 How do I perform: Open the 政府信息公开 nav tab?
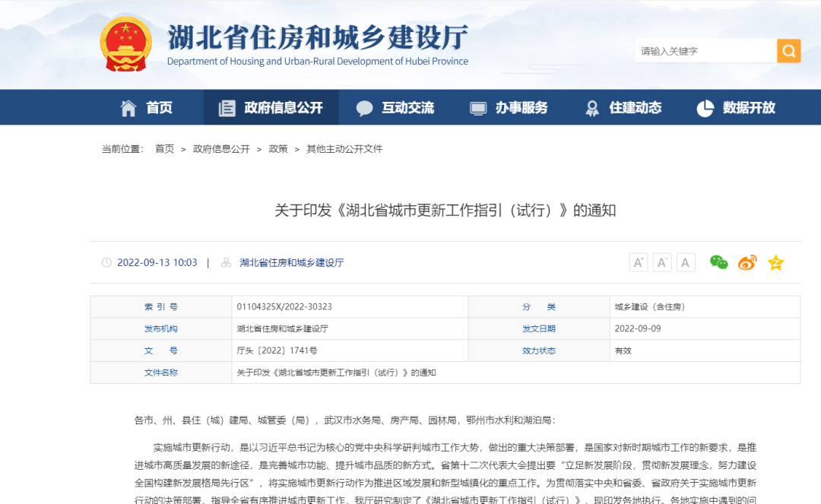click(x=271, y=108)
